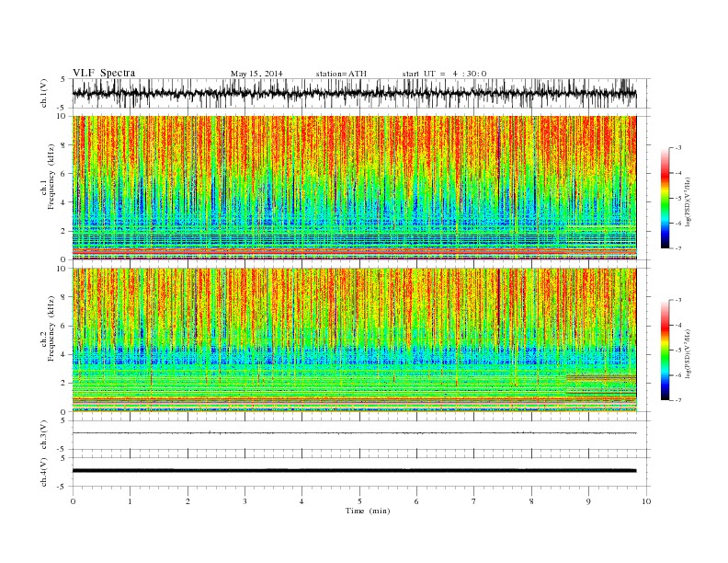
Task: Click inside the ch.1 spectrogram panel
Action: [x=355, y=188]
